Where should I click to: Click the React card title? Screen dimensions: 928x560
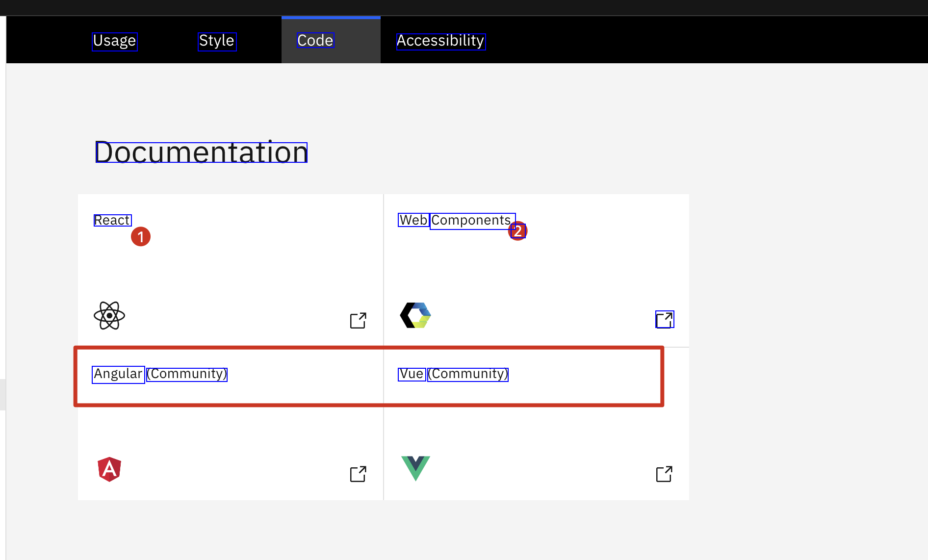112,220
